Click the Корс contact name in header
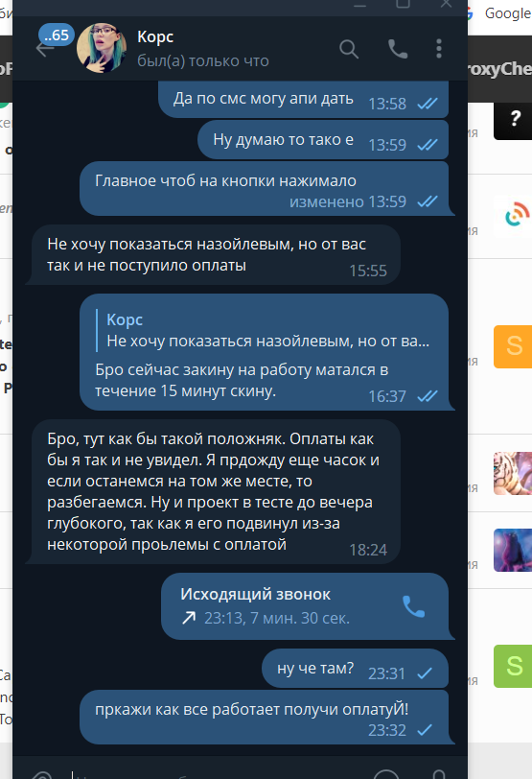The height and width of the screenshot is (779, 532). coord(155,36)
